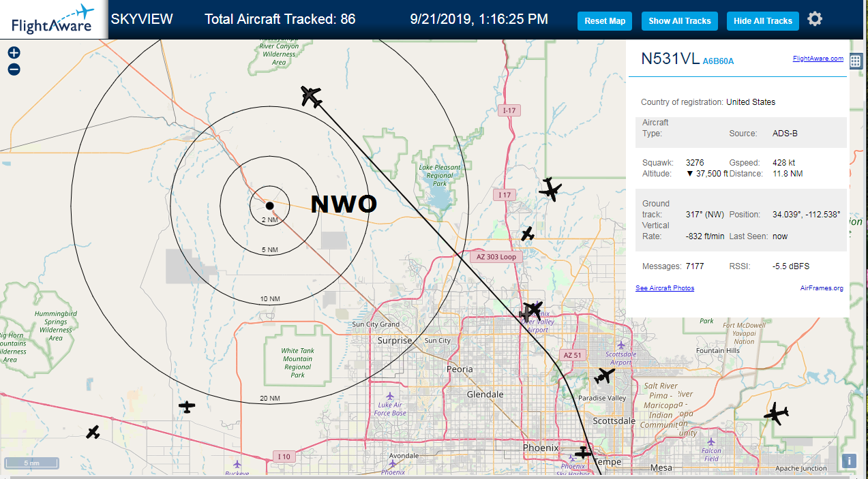Select aircraft over Phoenix Sky Harbor

pyautogui.click(x=583, y=452)
